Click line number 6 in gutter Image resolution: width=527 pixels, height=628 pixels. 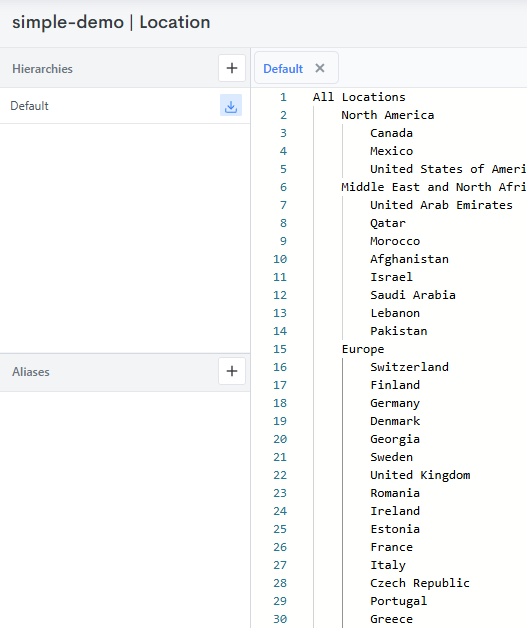tap(284, 187)
